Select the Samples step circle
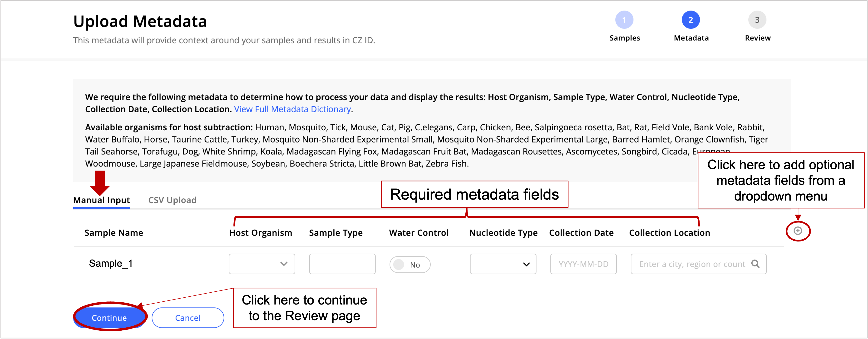868x339 pixels. coord(625,20)
